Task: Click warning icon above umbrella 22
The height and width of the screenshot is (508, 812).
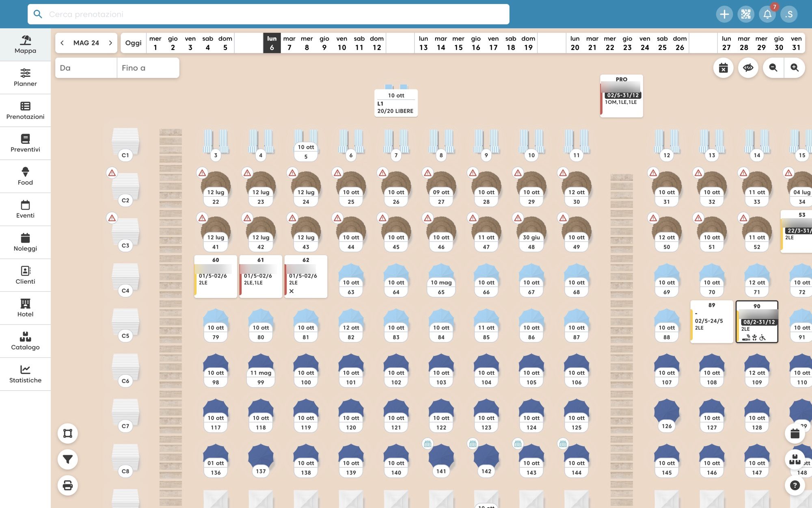Action: (x=202, y=173)
